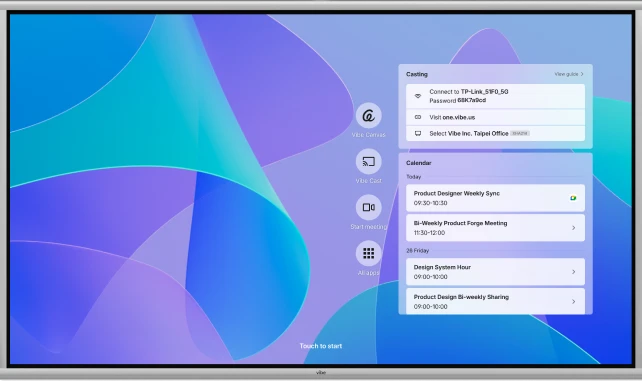This screenshot has height=381, width=642.
Task: Click the Casting panel heading
Action: (x=417, y=74)
